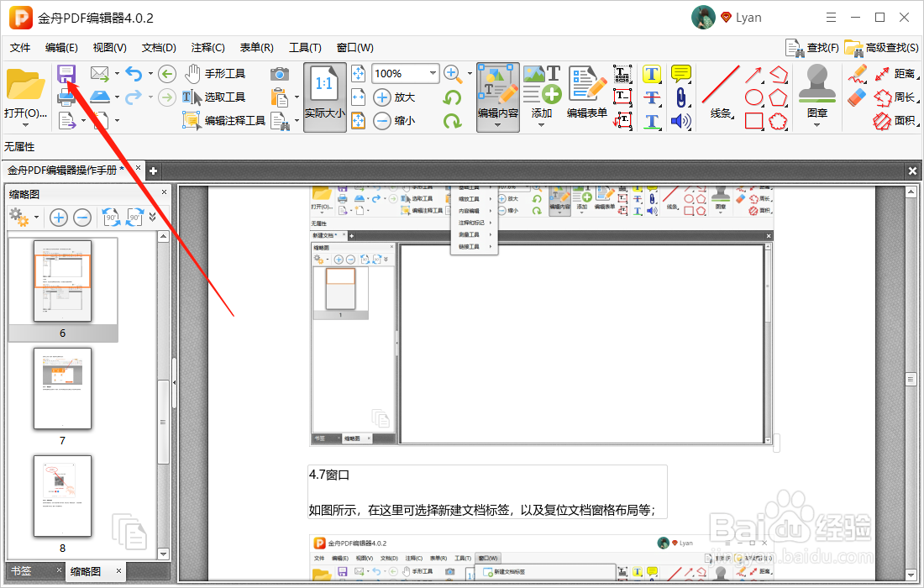Click the Redo arrow icon

[x=134, y=97]
